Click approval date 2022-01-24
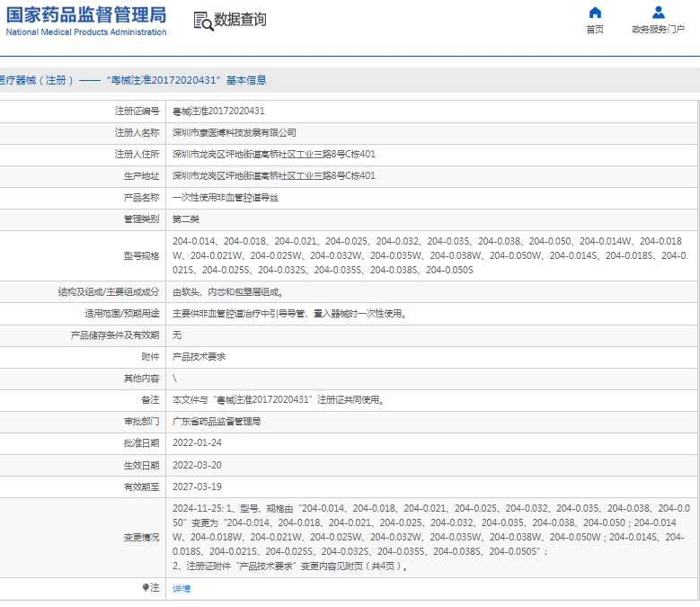Image resolution: width=700 pixels, height=607 pixels. (x=197, y=442)
